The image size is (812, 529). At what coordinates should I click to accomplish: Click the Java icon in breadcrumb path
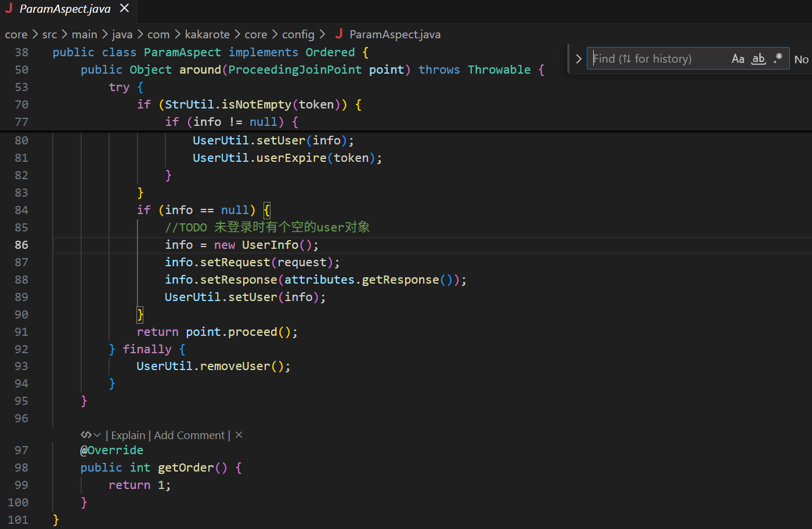pos(339,34)
